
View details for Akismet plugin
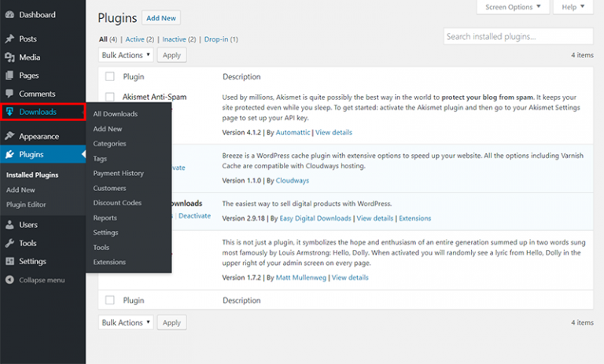pyautogui.click(x=333, y=132)
